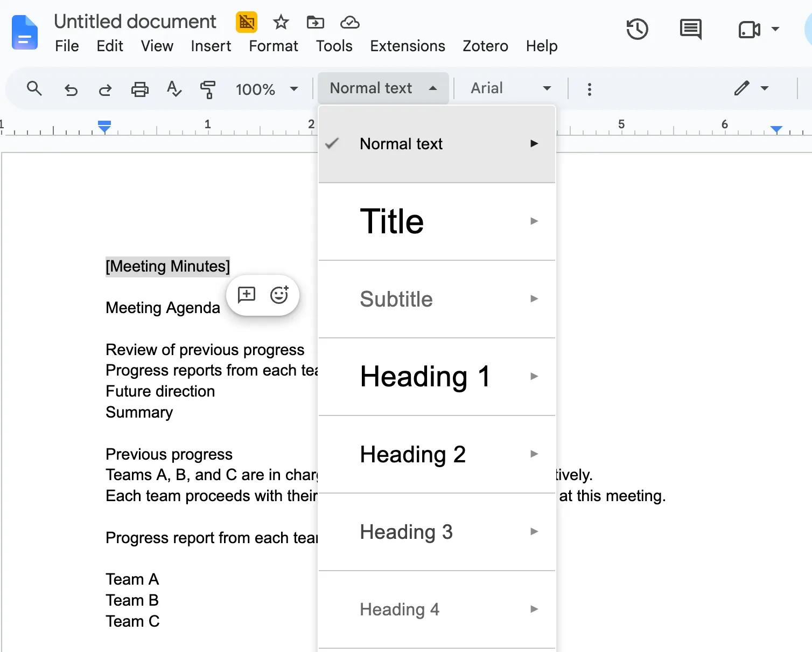Viewport: 812px width, 652px height.
Task: Click the Meeting Agenda line
Action: tap(163, 308)
